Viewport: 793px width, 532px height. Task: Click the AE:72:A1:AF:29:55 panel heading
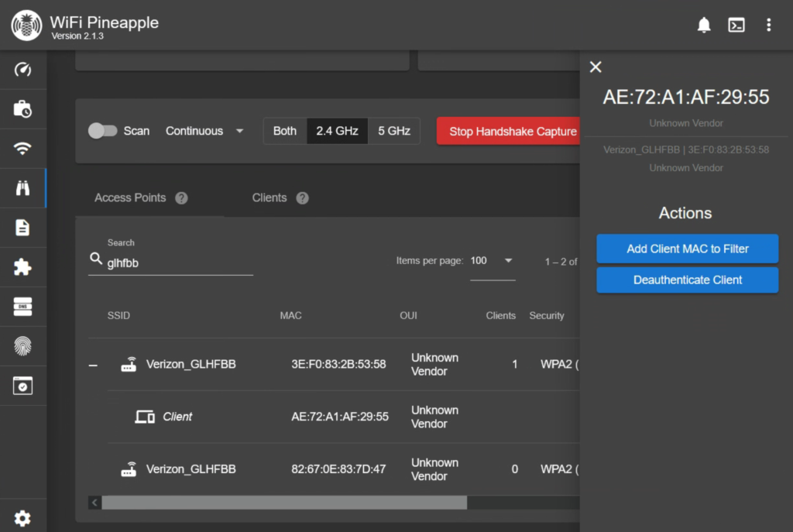686,97
